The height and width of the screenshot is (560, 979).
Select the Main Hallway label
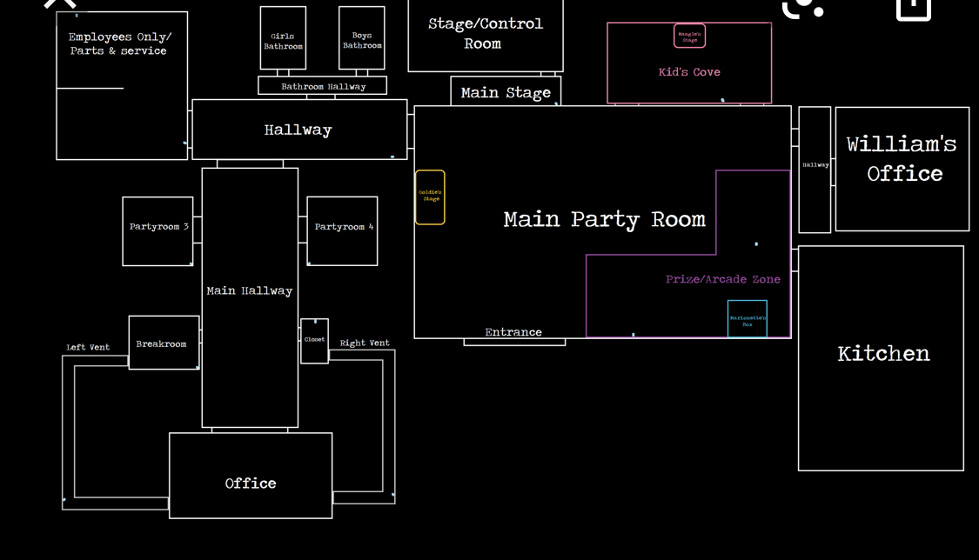point(250,290)
